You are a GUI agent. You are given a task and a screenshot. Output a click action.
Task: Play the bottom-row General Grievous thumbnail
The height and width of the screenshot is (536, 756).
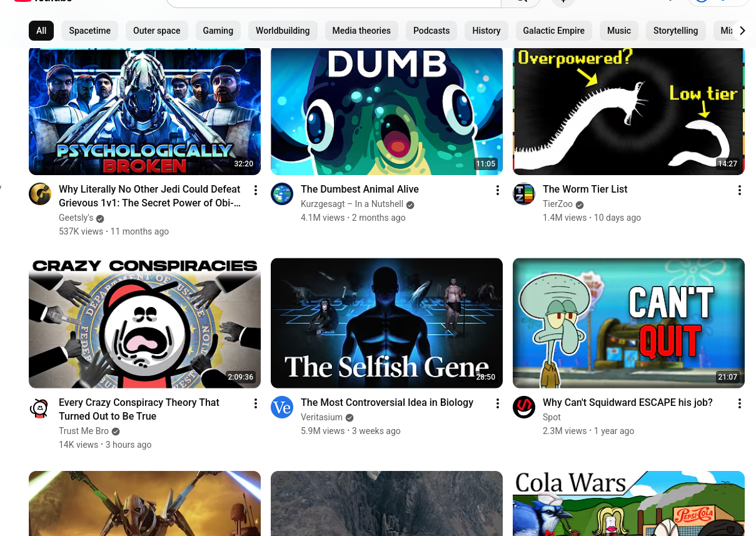[144, 503]
